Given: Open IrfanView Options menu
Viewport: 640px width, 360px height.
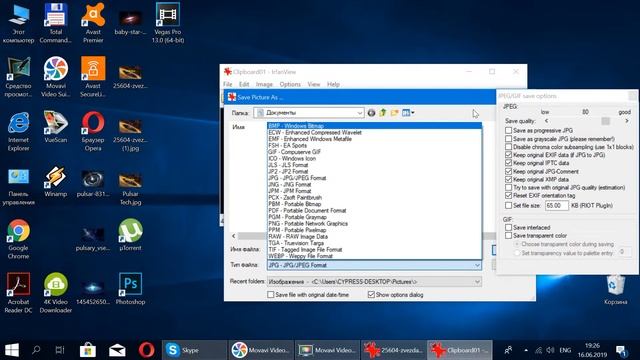Looking at the screenshot, I should click(x=290, y=84).
